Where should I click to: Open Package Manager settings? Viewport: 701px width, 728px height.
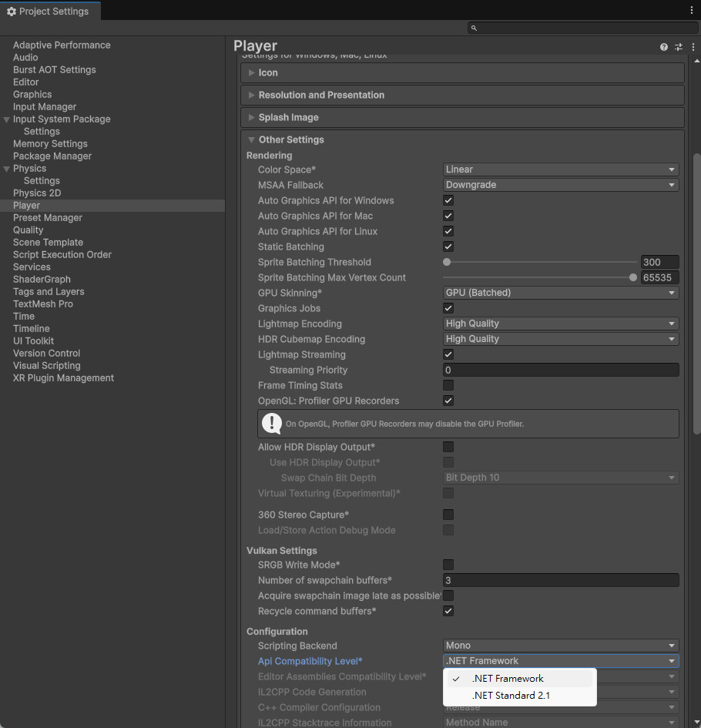pyautogui.click(x=52, y=156)
